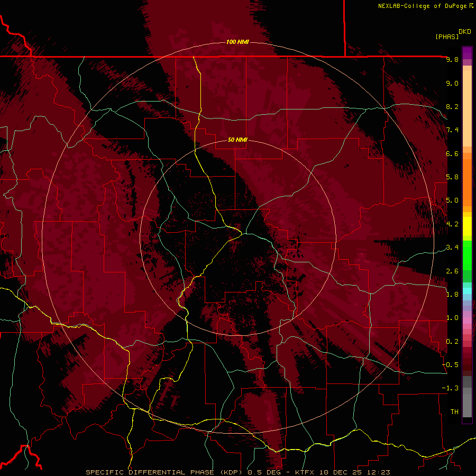Click the 4.2 legend value
Screen dimensions: 476x476
[x=452, y=224]
